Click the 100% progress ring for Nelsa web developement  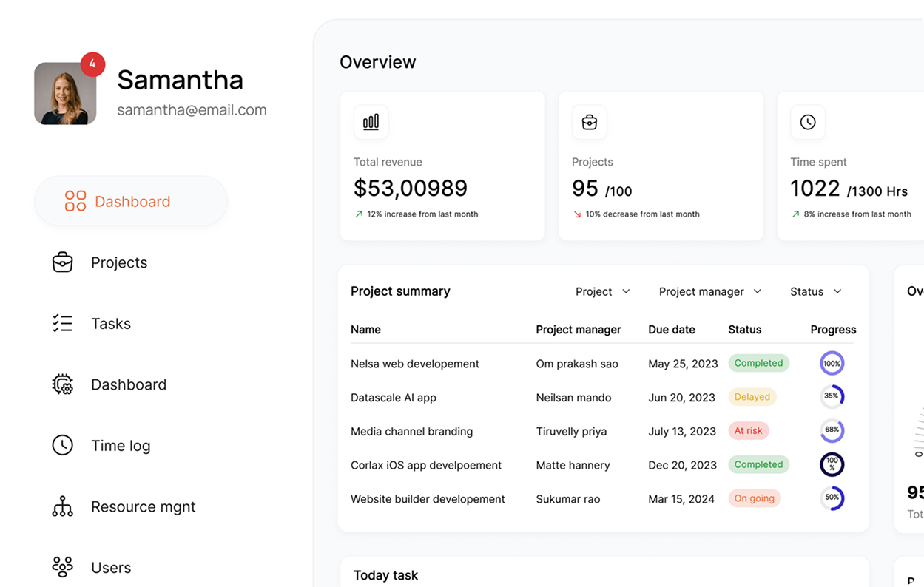(832, 363)
